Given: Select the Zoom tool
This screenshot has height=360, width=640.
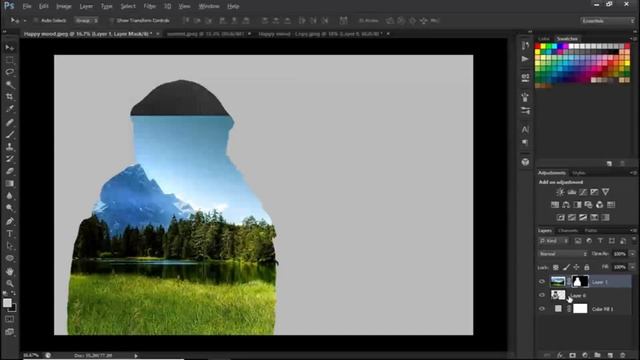Looking at the screenshot, I should point(10,283).
